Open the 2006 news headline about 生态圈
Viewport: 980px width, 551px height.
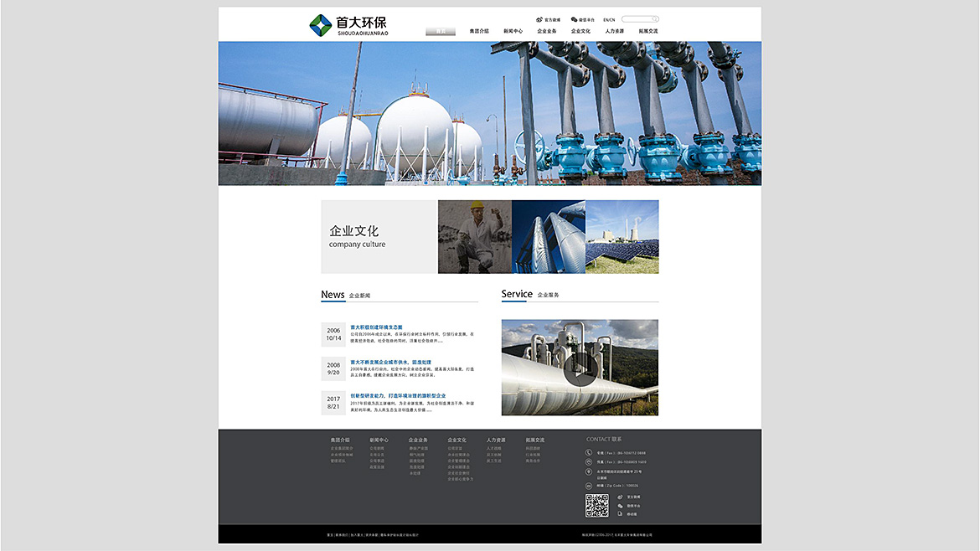click(376, 327)
